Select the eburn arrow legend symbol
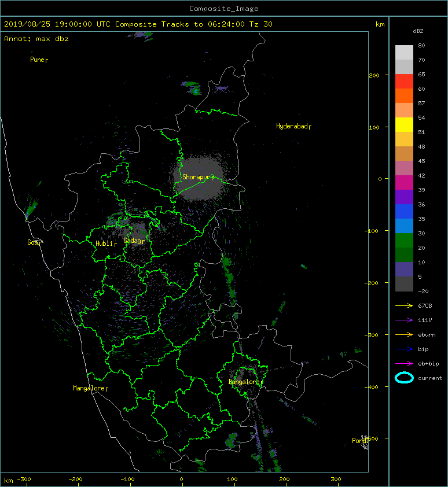Viewport: 448px width, 487px height. click(x=404, y=335)
